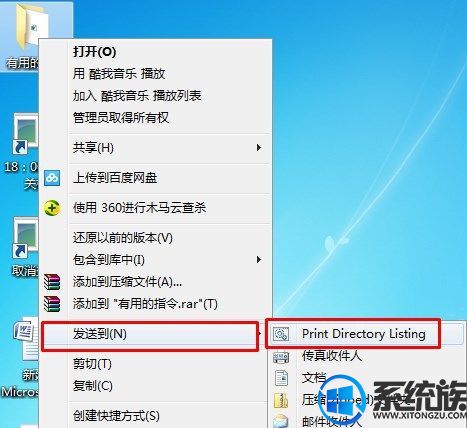Screen dimensions: 467x428
Task: Choose 还原以前的版本(V)
Action: click(123, 238)
